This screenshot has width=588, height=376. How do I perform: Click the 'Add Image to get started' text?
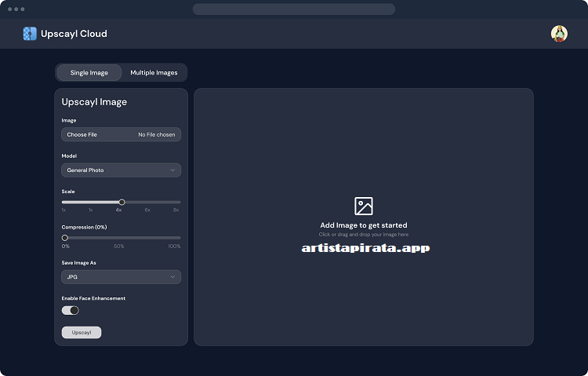pos(363,225)
